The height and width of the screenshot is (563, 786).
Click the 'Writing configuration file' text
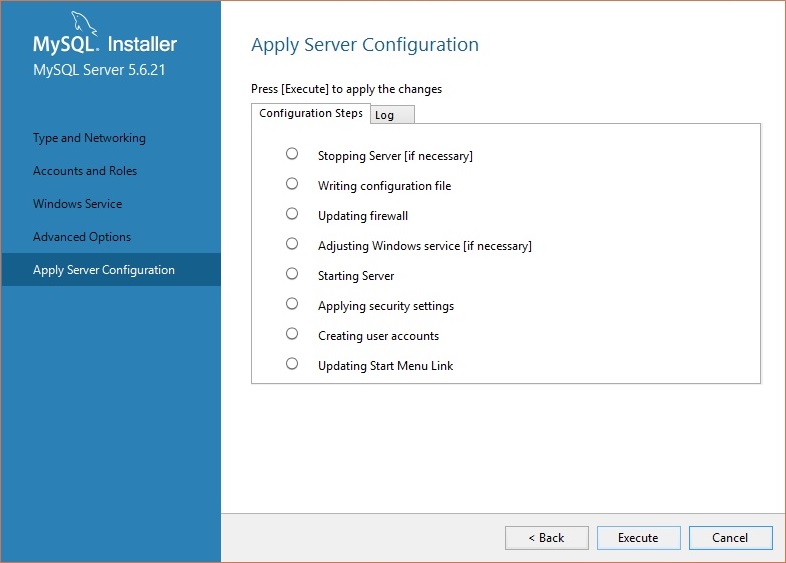tap(384, 186)
